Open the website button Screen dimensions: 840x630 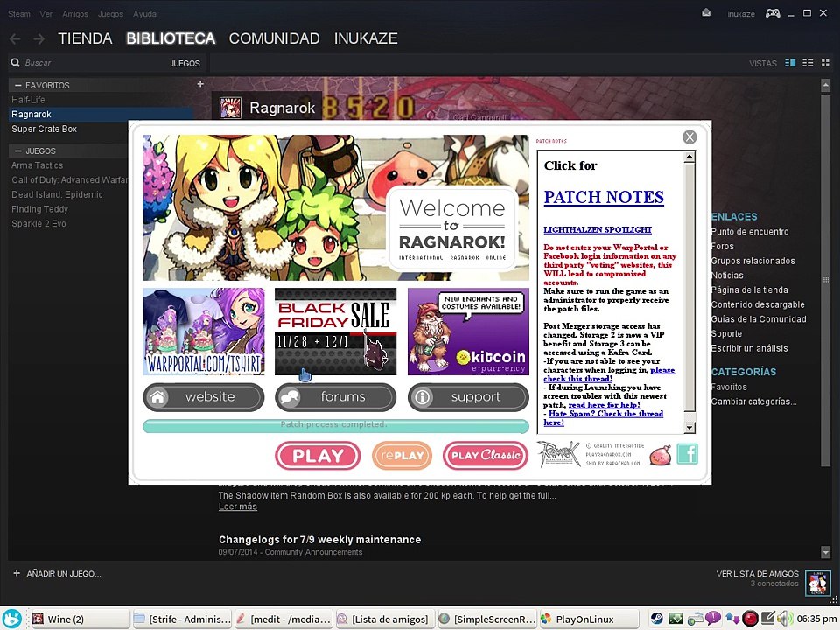204,397
